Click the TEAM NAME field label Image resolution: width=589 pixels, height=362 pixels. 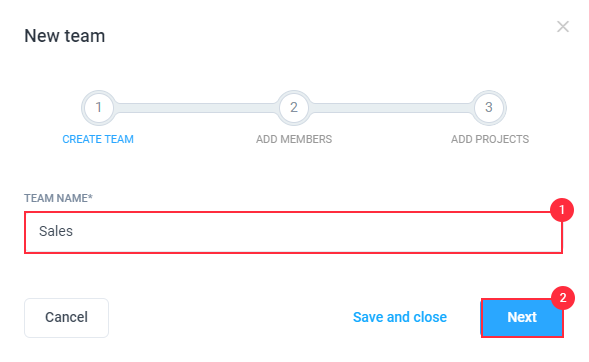tap(58, 198)
